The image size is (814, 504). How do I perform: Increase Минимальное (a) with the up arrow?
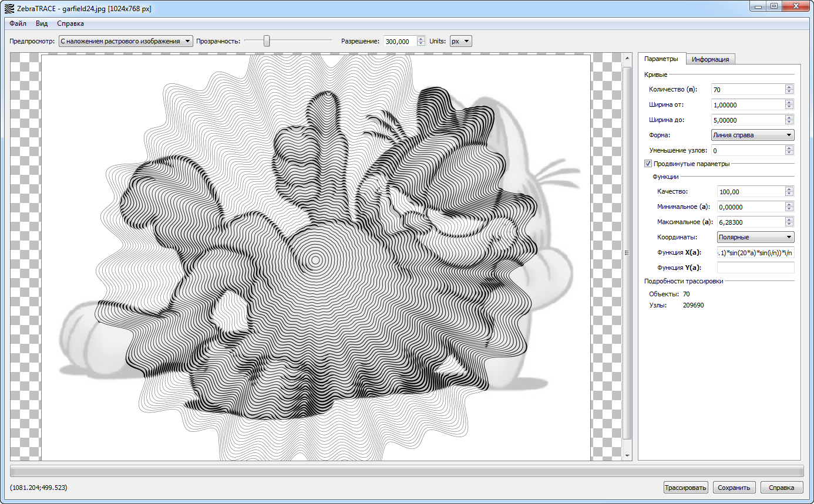point(789,204)
